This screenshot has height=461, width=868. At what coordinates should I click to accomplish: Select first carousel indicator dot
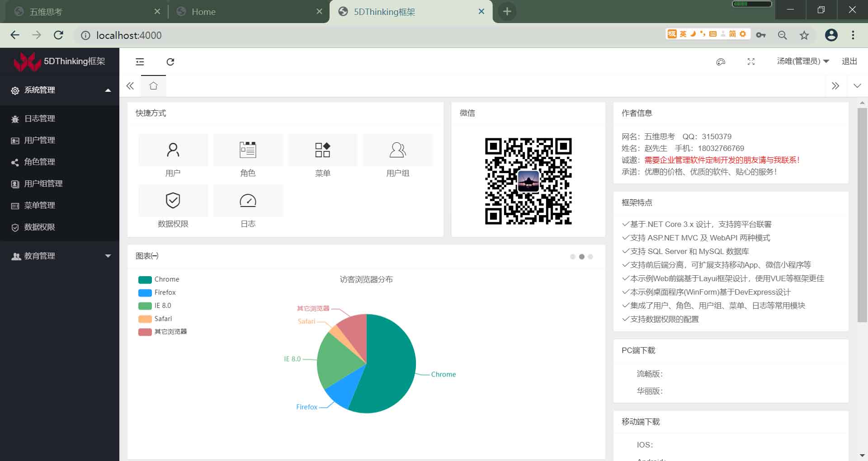click(x=573, y=257)
